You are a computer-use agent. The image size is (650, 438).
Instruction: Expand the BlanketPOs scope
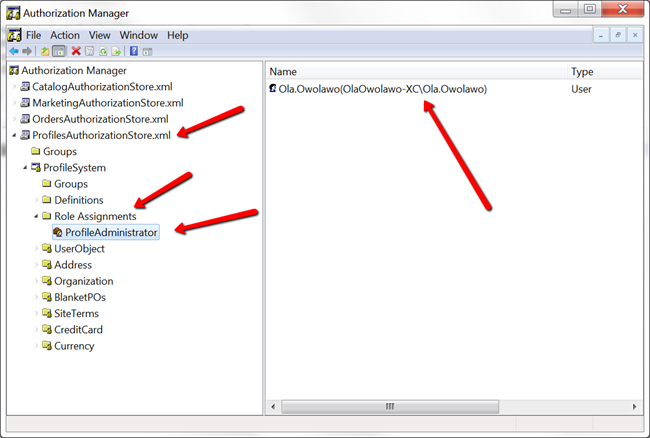click(36, 297)
